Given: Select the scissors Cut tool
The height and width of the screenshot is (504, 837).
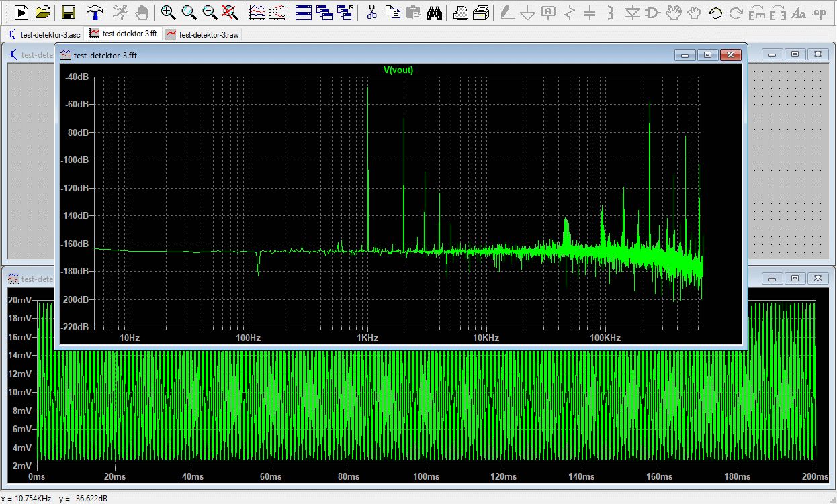Looking at the screenshot, I should click(x=371, y=12).
